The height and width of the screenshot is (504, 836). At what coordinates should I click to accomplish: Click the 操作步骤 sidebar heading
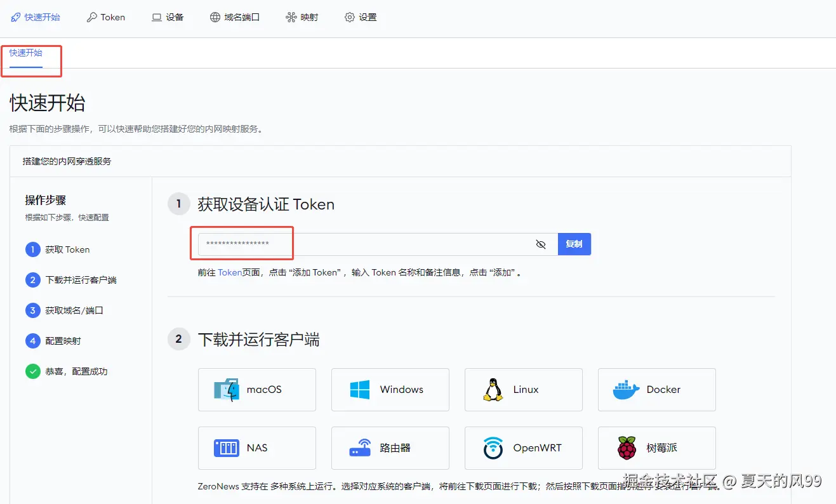tap(46, 201)
